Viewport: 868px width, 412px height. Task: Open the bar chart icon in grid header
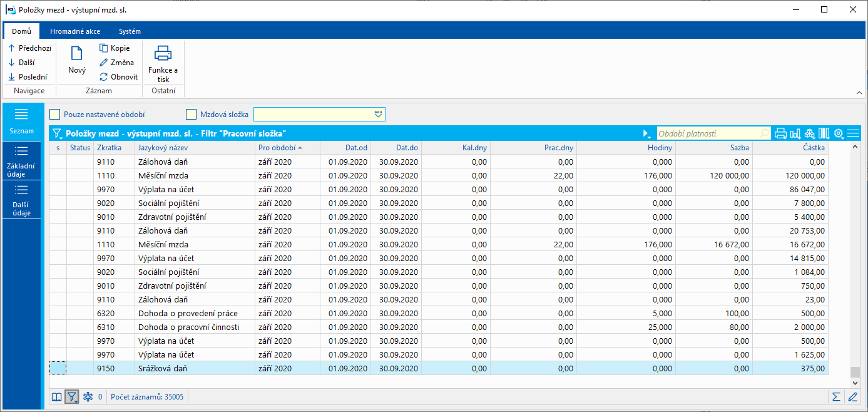(x=795, y=133)
